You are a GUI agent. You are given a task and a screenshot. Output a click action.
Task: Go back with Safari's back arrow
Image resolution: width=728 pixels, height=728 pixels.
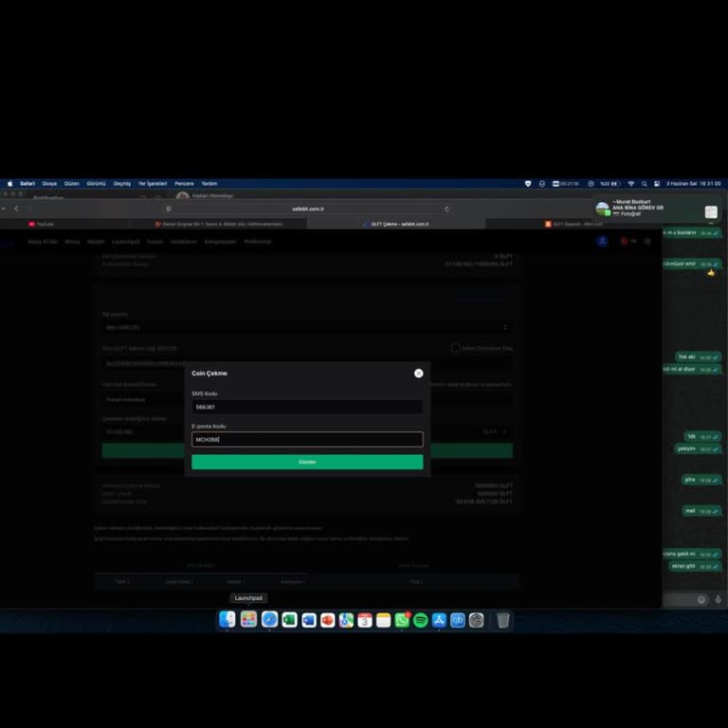pyautogui.click(x=16, y=209)
